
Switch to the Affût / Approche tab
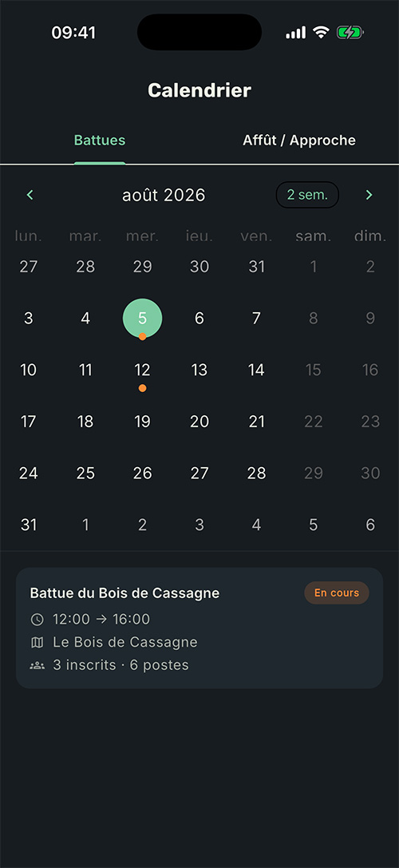[298, 140]
